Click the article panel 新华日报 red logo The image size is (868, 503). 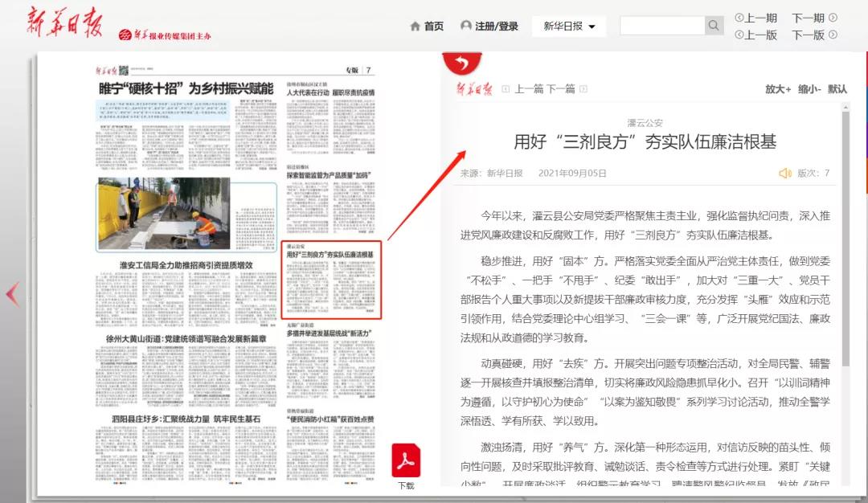[474, 89]
